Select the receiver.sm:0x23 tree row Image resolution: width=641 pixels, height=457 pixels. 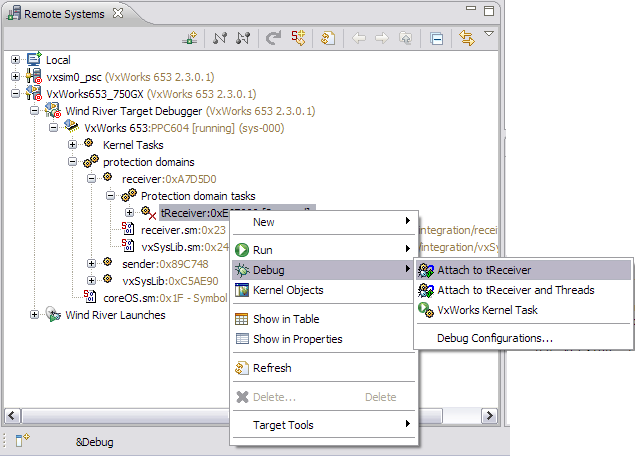183,230
